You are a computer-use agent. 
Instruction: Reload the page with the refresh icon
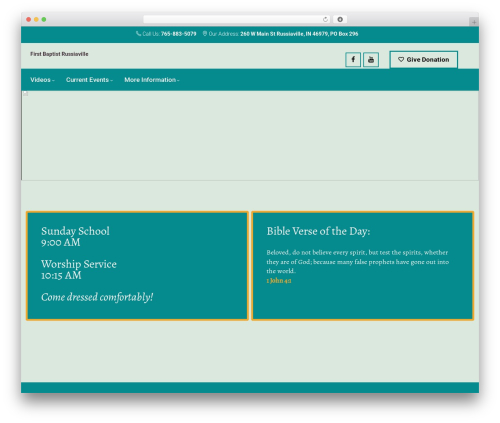325,20
